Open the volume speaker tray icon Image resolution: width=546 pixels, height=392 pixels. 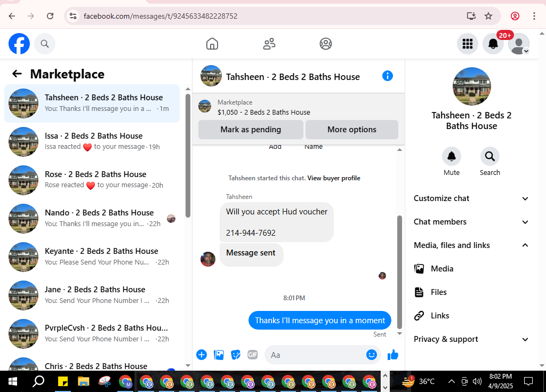click(x=477, y=381)
